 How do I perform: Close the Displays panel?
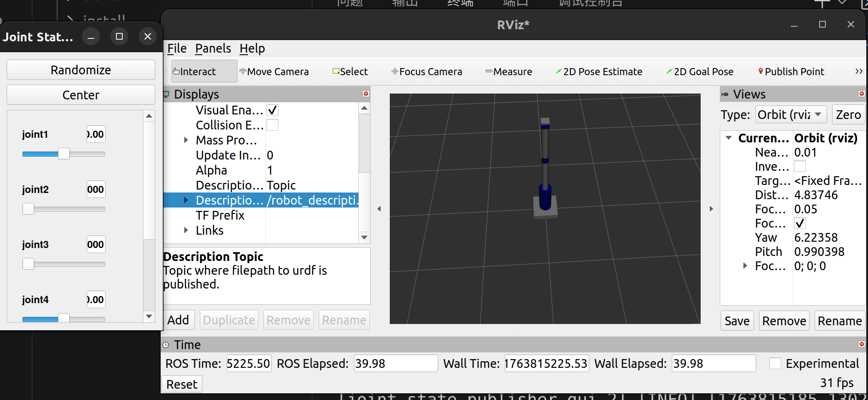pos(366,94)
